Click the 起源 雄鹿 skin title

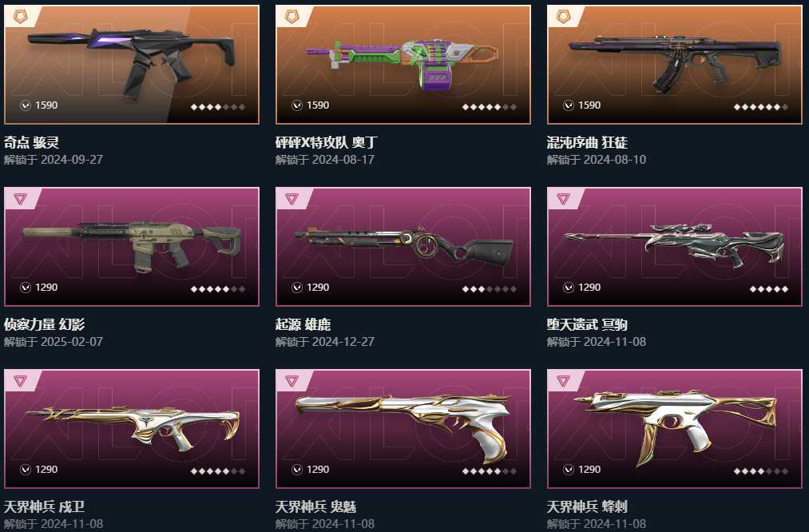coord(303,324)
